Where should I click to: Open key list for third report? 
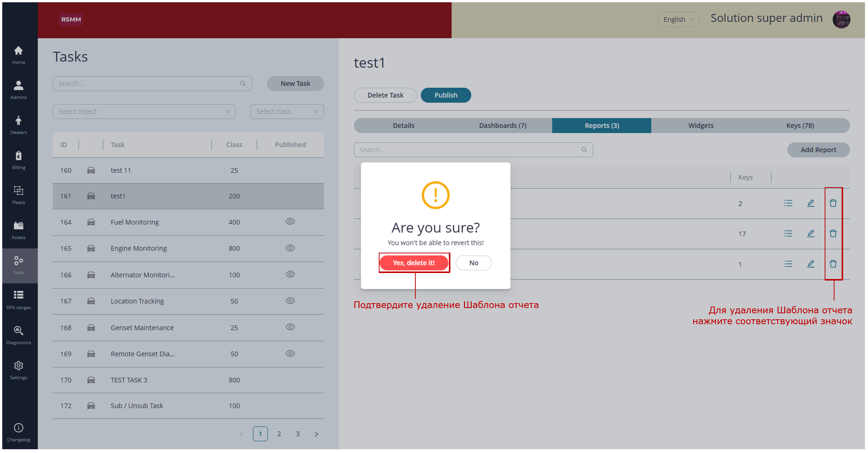[x=788, y=264]
